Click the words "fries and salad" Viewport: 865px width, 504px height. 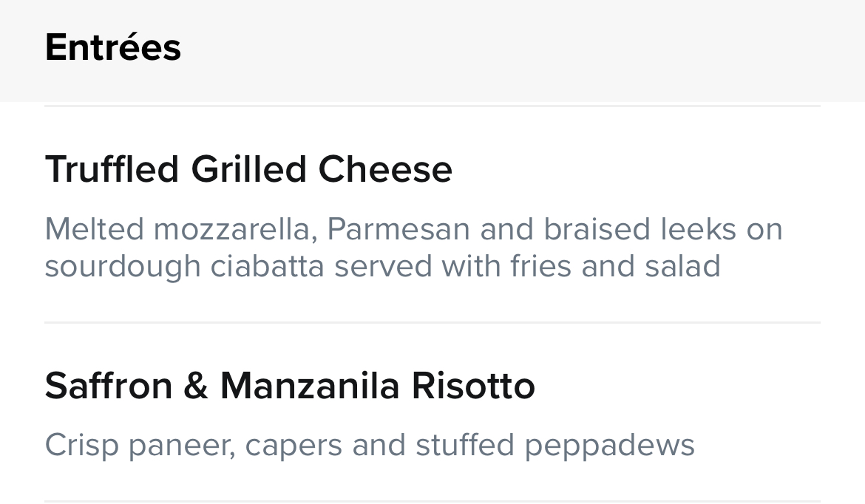pos(615,266)
